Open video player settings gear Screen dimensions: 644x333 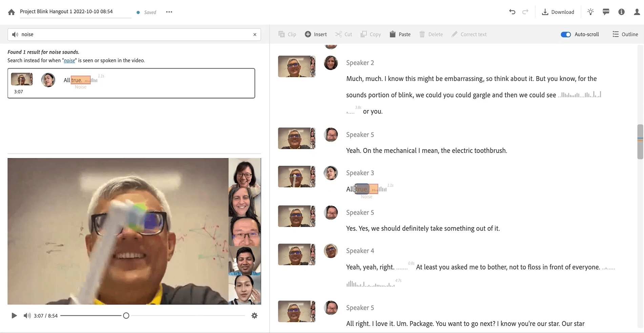pos(254,316)
